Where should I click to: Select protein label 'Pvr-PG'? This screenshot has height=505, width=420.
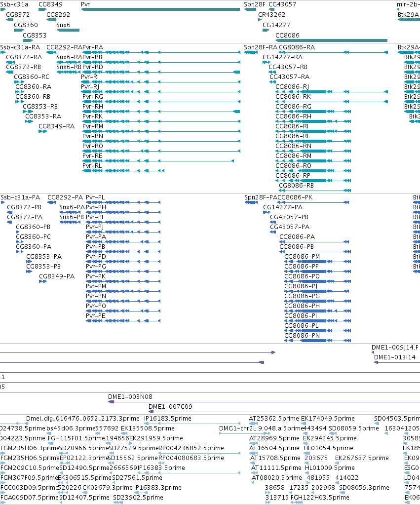[x=96, y=267]
